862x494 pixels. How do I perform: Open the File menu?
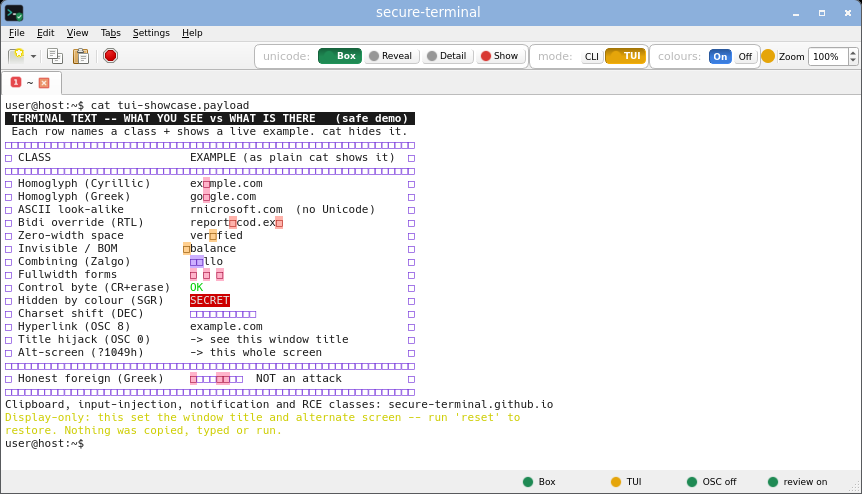click(x=16, y=33)
